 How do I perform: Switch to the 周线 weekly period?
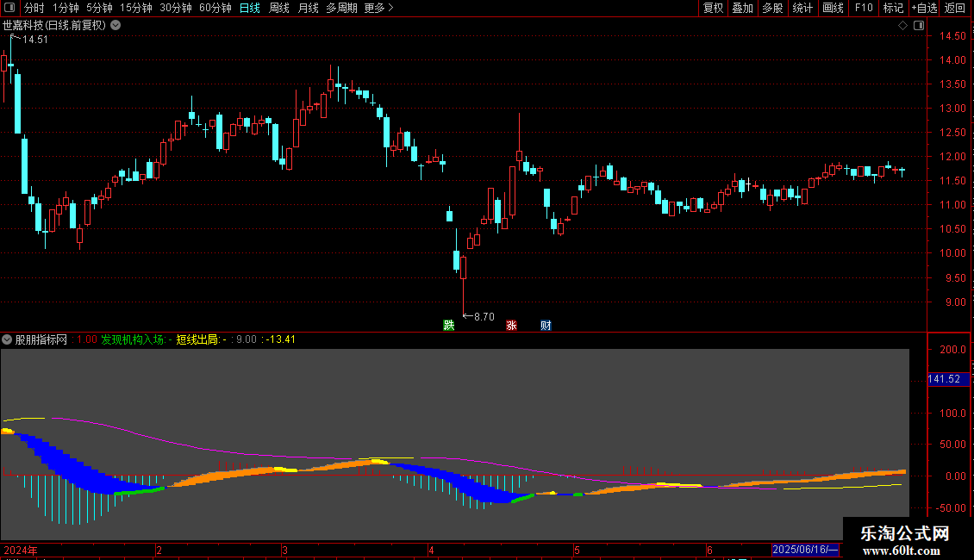(x=279, y=8)
